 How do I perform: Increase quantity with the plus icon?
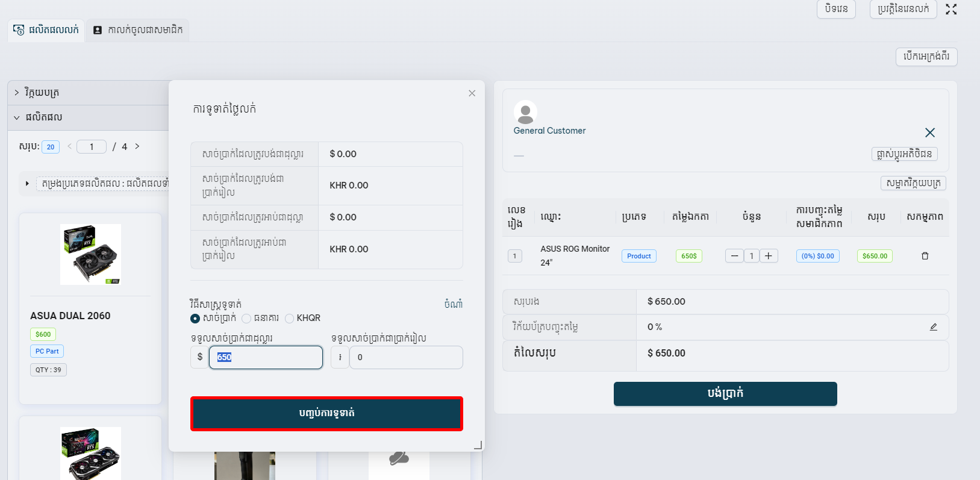[768, 256]
